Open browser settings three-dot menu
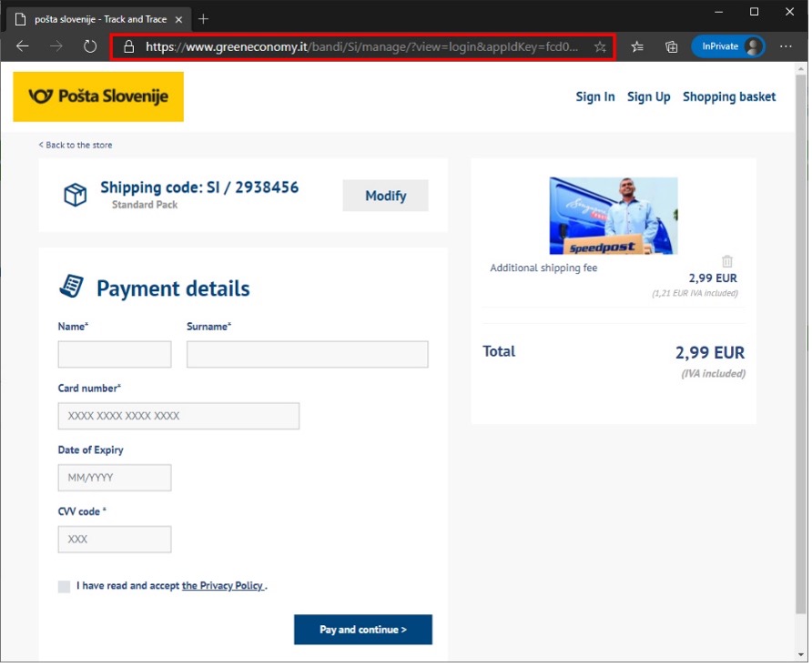This screenshot has width=812, height=667. click(x=787, y=46)
